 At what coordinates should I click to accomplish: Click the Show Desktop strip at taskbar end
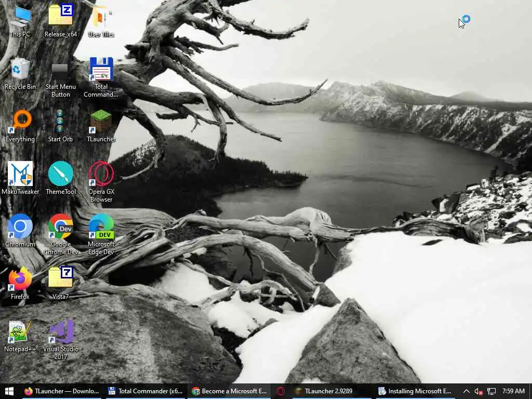(530, 391)
